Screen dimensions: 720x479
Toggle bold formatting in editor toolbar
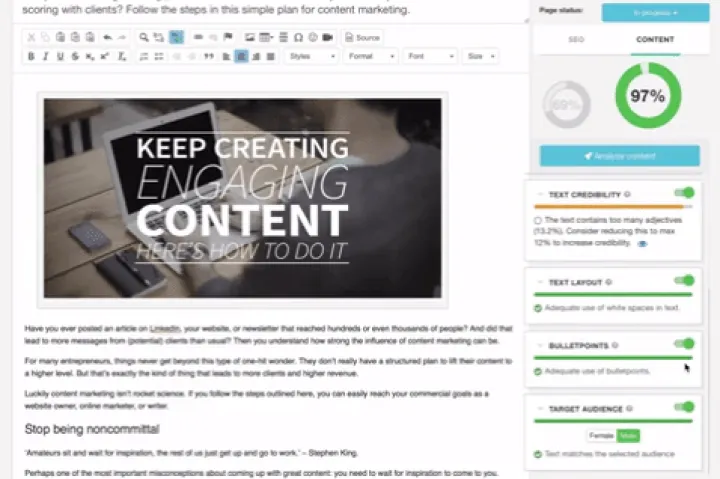[x=31, y=56]
